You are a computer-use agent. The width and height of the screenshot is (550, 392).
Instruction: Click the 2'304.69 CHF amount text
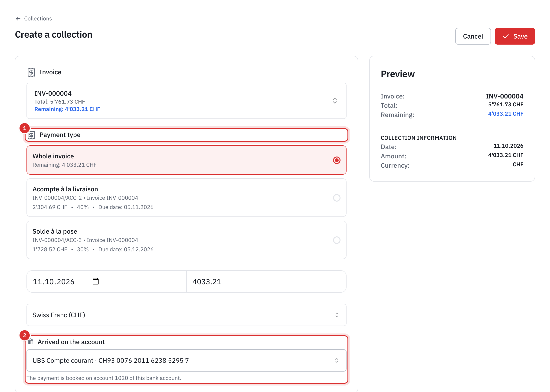[50, 207]
